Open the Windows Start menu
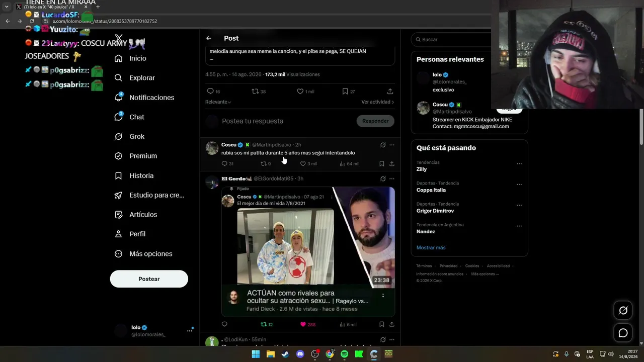Screen dimensions: 644x362 coord(256,354)
